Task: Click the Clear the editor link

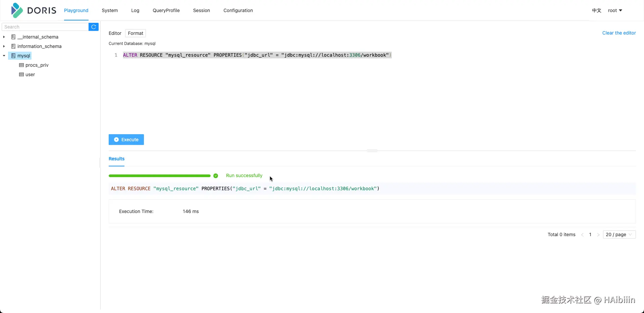Action: [x=619, y=33]
